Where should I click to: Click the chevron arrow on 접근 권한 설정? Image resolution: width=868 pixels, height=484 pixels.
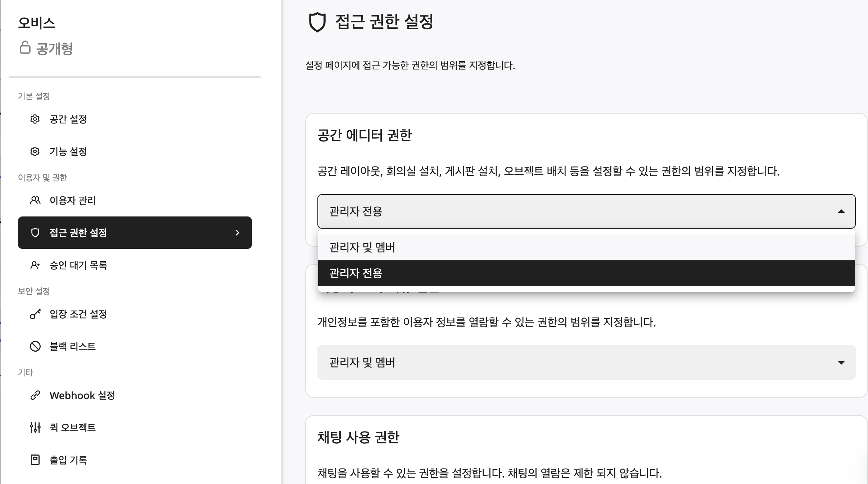237,233
